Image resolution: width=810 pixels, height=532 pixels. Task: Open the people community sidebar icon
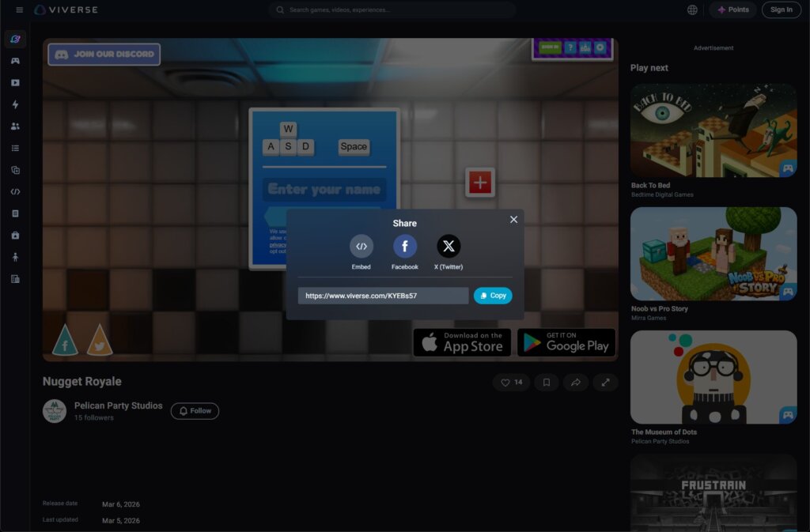[x=16, y=126]
